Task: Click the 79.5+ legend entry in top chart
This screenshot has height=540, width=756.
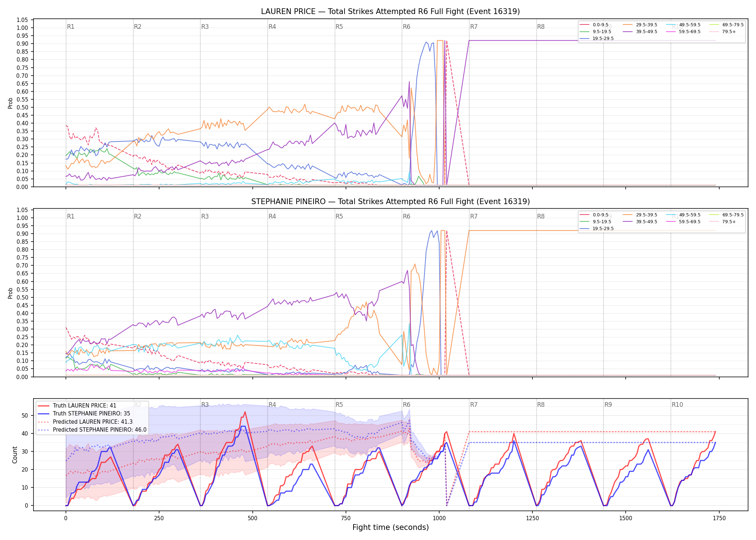Action: tap(723, 32)
